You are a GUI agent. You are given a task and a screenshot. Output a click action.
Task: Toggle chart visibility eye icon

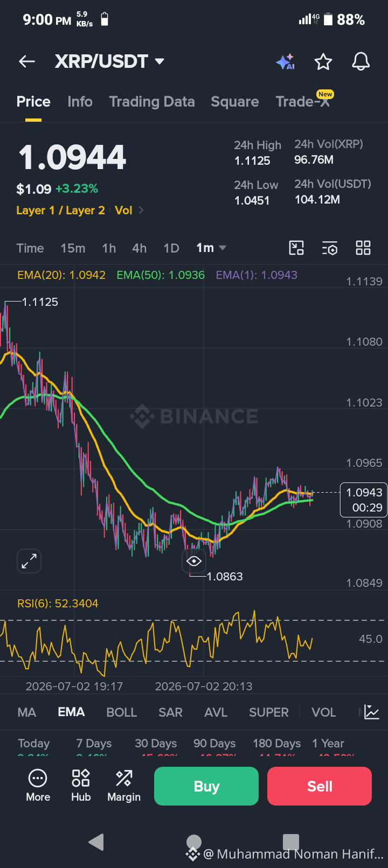tap(194, 562)
